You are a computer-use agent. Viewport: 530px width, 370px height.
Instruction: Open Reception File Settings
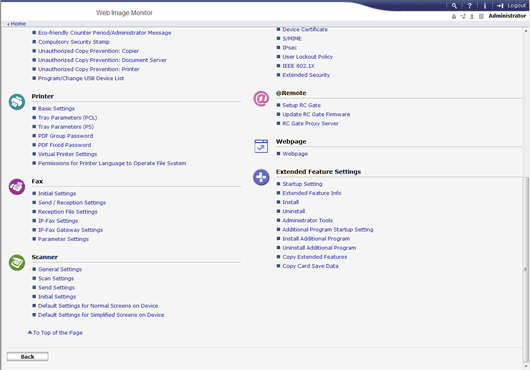[x=68, y=212]
